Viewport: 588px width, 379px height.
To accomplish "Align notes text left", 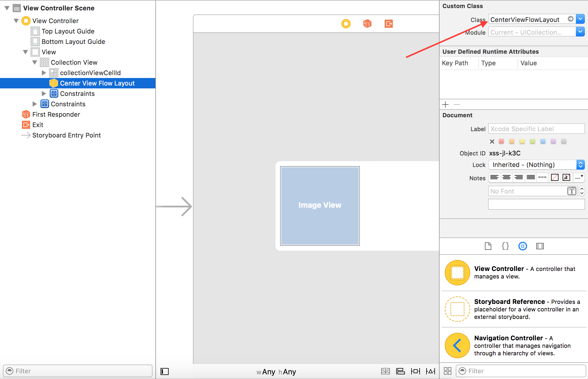I will (494, 177).
